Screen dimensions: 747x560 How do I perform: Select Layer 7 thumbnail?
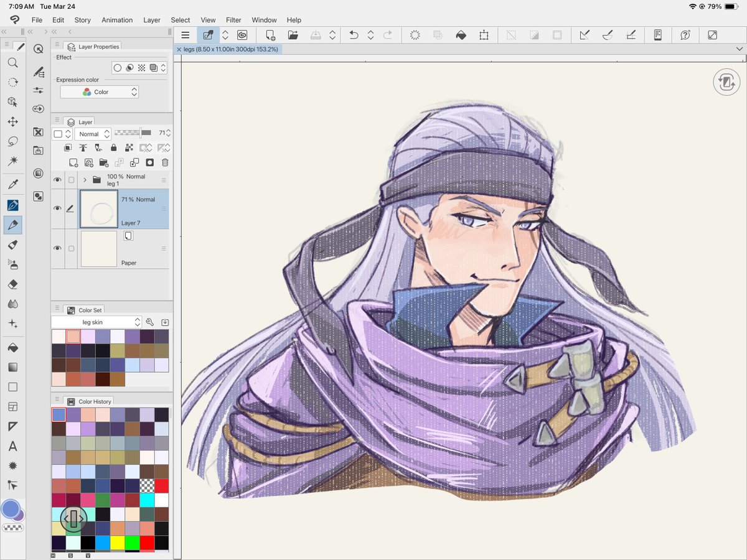(99, 209)
